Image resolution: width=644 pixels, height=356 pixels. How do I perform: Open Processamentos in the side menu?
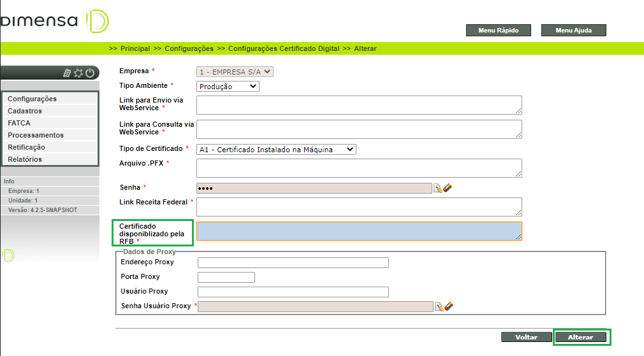click(x=50, y=135)
